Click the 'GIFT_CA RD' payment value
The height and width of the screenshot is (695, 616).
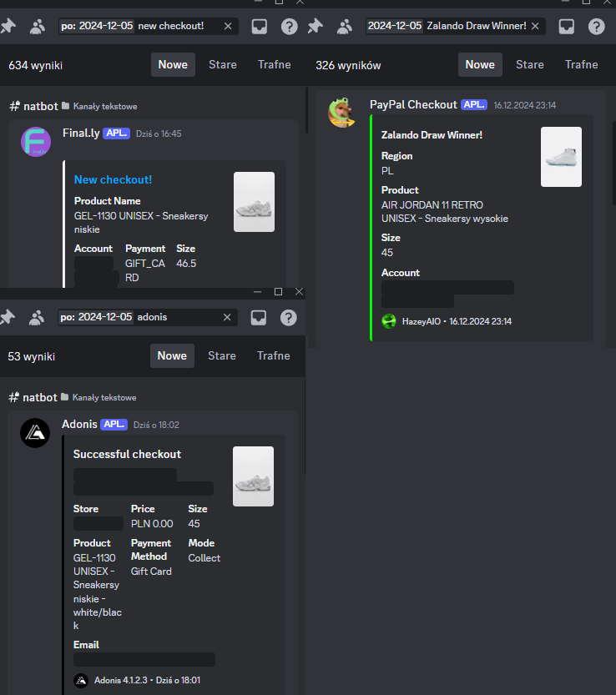pos(145,270)
